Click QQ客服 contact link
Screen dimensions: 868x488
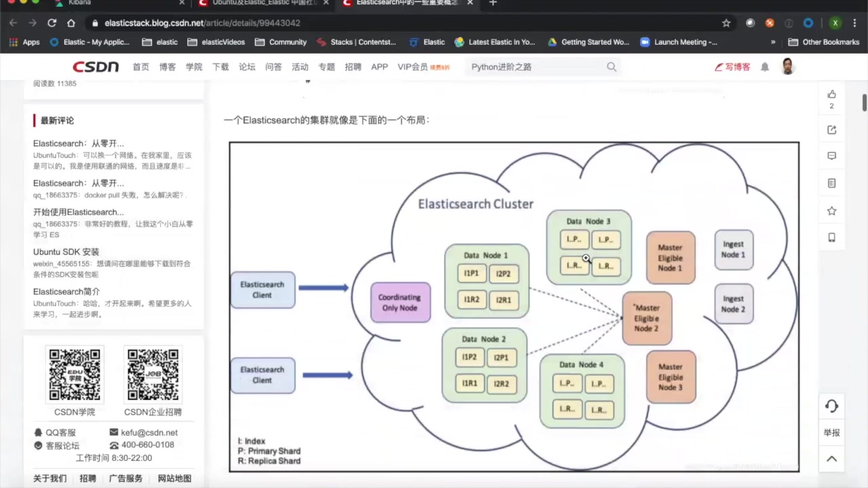click(55, 432)
